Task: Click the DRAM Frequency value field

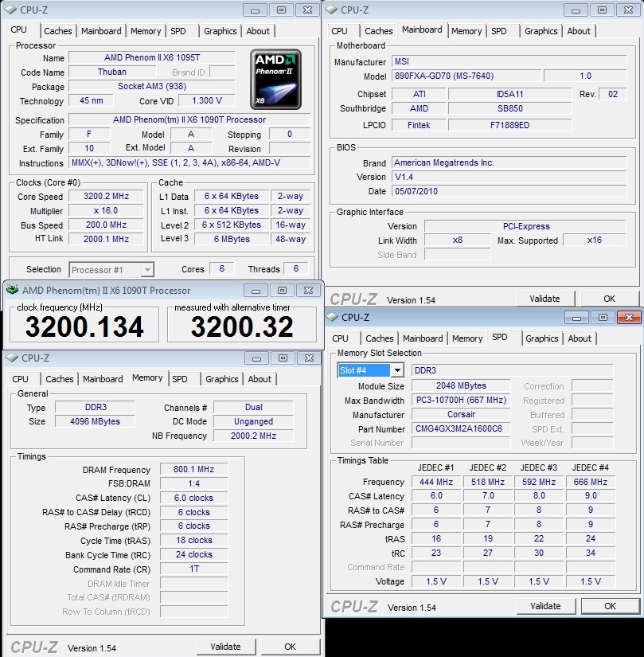Action: point(193,470)
